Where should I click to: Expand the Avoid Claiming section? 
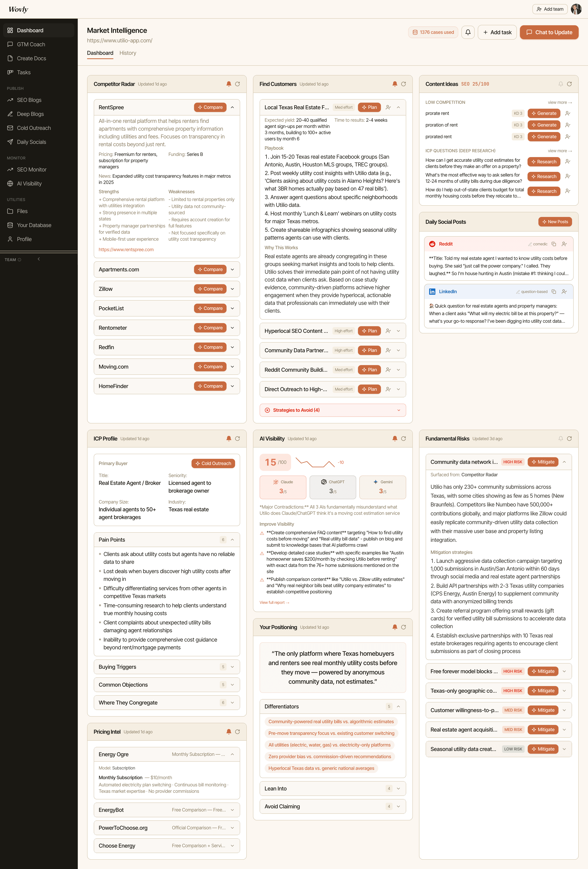(332, 807)
